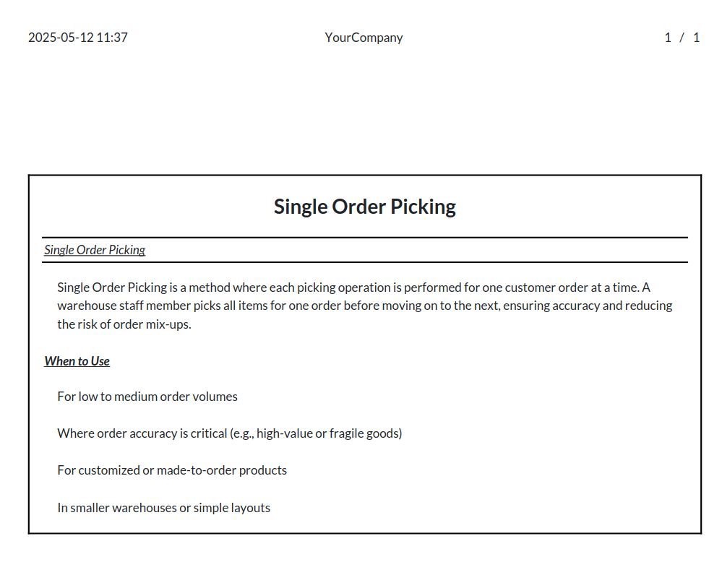Click the Single Order Picking main title

coord(365,207)
